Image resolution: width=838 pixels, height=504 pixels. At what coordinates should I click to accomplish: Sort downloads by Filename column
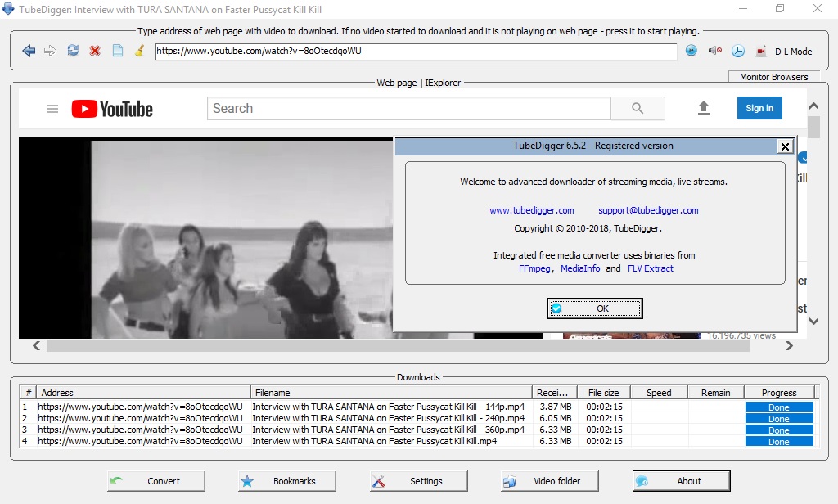(391, 392)
